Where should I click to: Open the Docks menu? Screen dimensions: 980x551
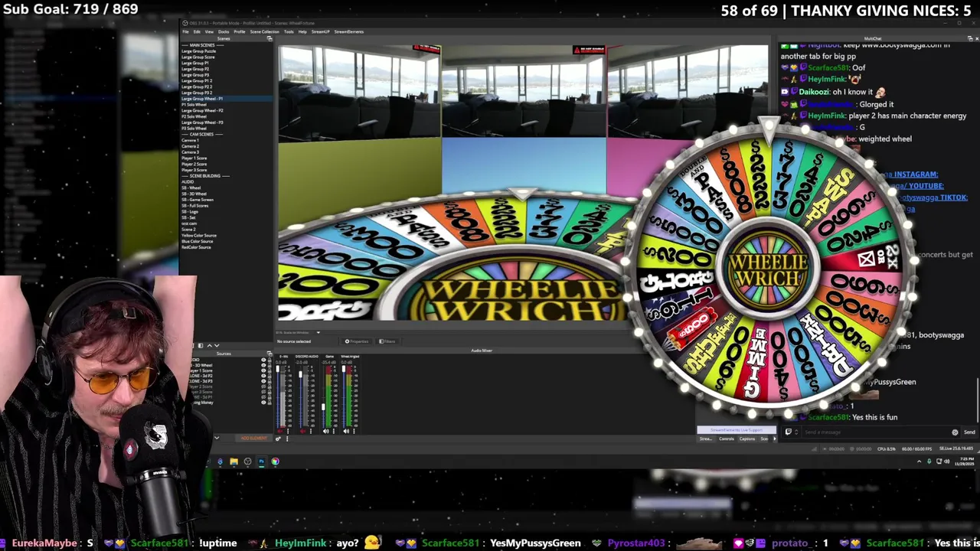224,32
